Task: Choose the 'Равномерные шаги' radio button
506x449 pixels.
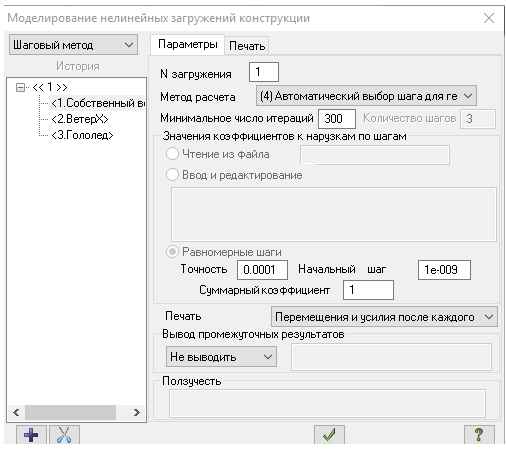Action: click(172, 252)
